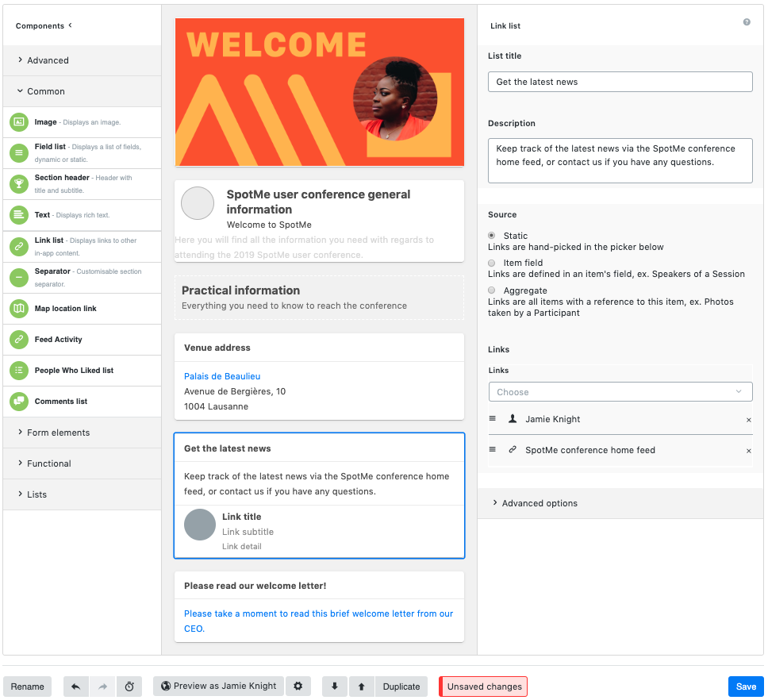Click the 'Source' section label
Viewport: 768px width, 700px height.
click(502, 214)
